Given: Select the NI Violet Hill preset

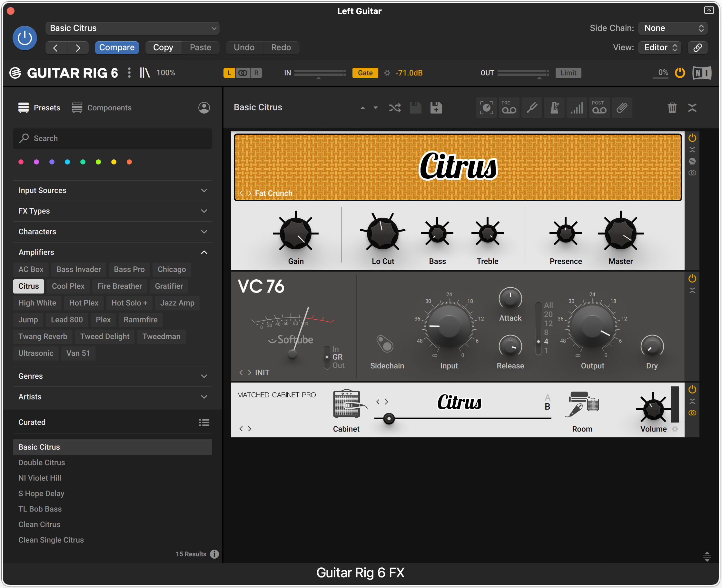Looking at the screenshot, I should pos(113,478).
